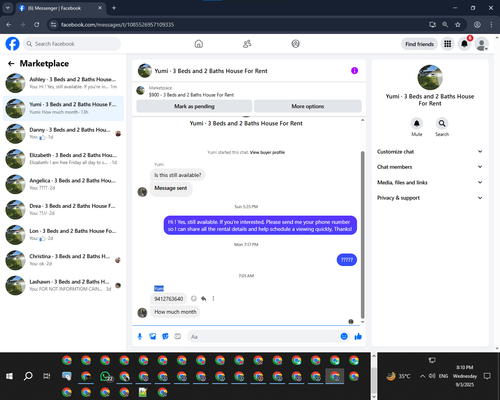Record a voice clip with the microphone icon
The image size is (500, 400).
coord(140,336)
